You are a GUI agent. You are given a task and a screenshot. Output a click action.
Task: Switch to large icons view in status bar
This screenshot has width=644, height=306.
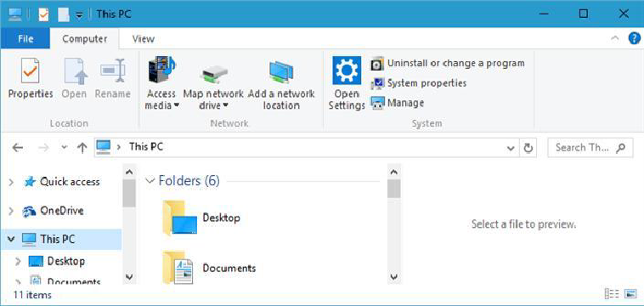point(630,294)
